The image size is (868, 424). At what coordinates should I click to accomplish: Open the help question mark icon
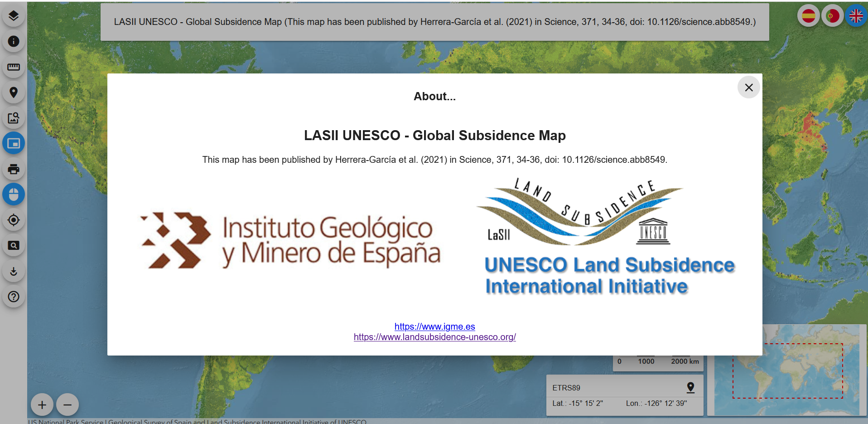coord(14,297)
